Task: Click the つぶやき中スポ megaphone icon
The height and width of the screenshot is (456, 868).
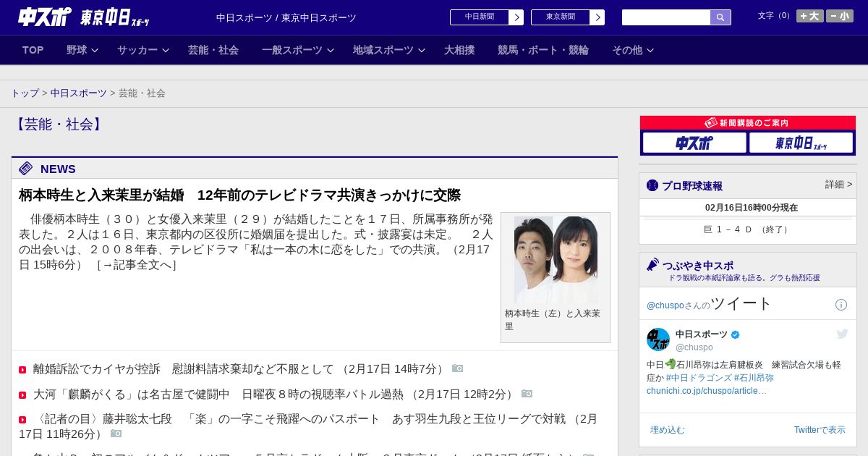Action: [x=653, y=265]
